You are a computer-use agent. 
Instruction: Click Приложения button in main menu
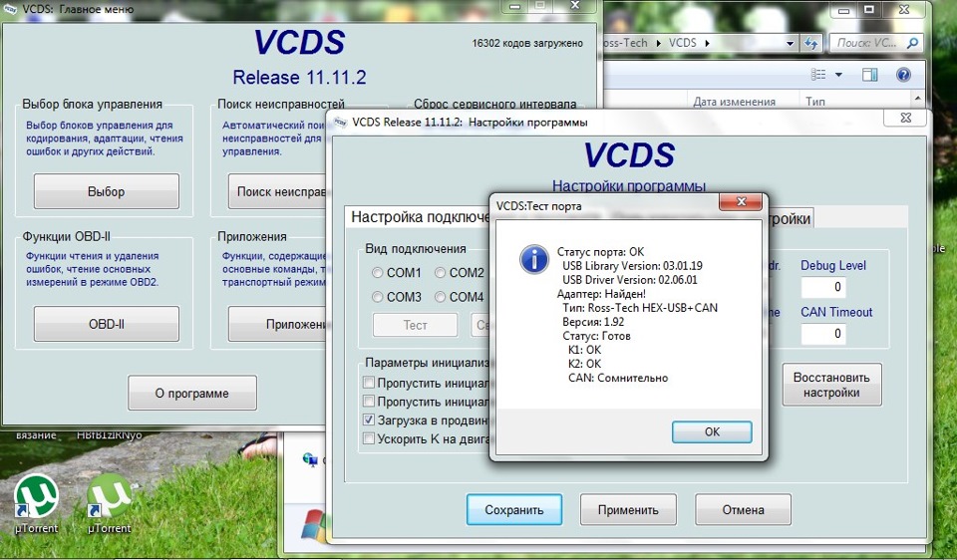278,324
